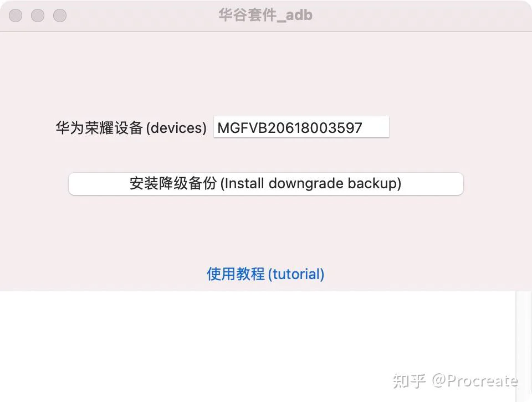Click the 华谷套件_adb window title text
Image resolution: width=532 pixels, height=402 pixels.
[x=265, y=16]
